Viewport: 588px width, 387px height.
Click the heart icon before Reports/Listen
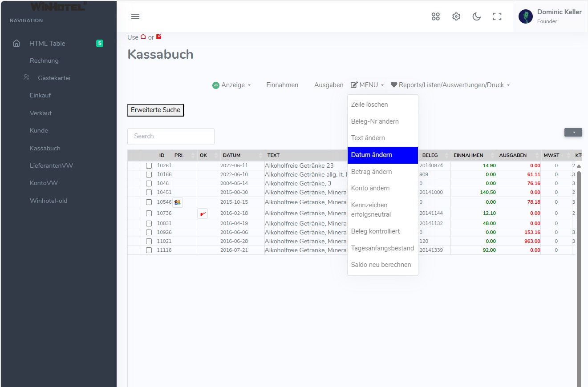394,85
